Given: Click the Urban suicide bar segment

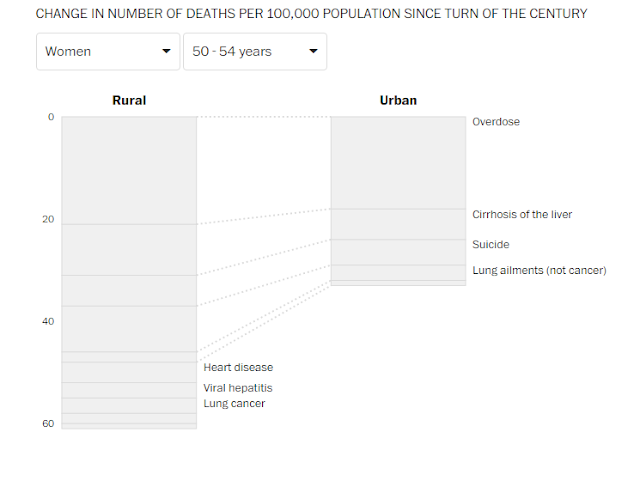Looking at the screenshot, I should [398, 252].
